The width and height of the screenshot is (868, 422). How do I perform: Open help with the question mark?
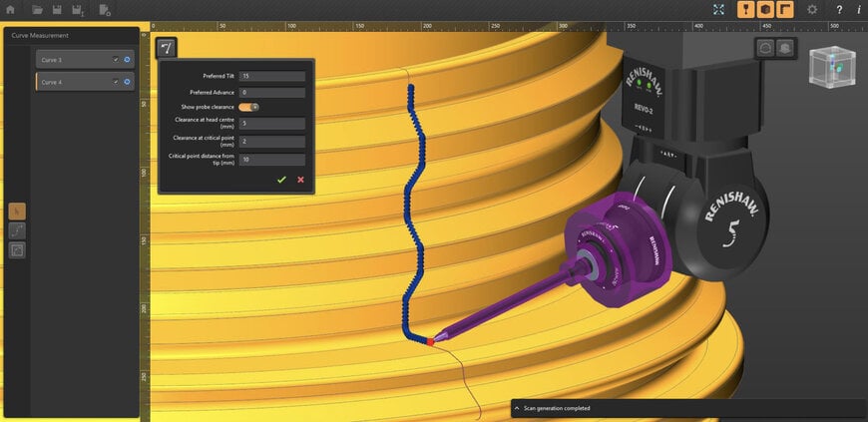tap(839, 9)
